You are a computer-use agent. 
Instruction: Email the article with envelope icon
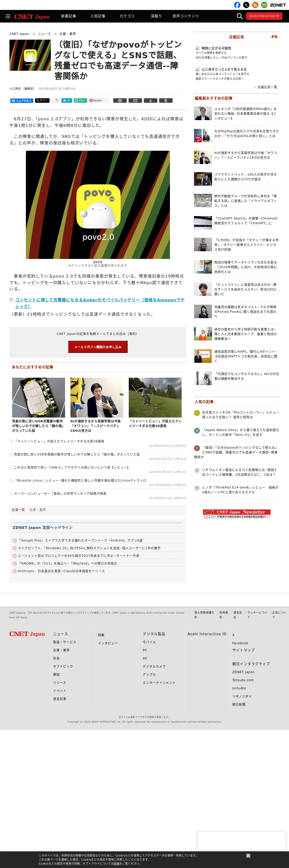[135, 101]
